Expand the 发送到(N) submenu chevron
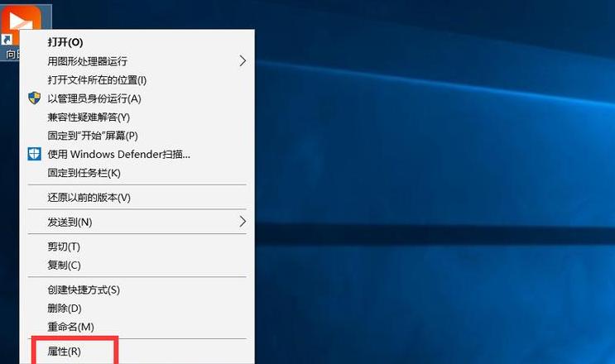Viewport: 615px width, 364px height. (x=243, y=222)
